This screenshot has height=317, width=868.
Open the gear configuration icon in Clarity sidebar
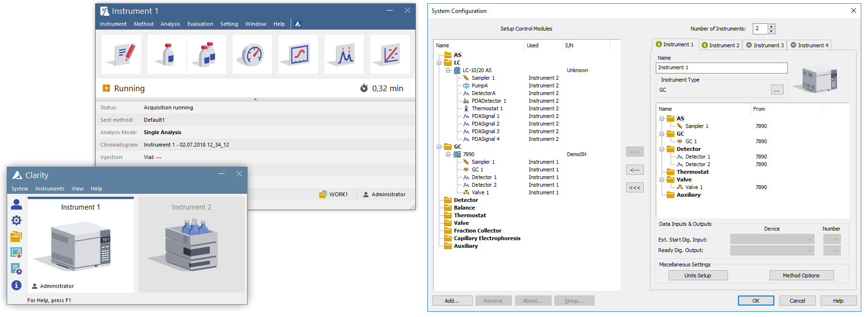[17, 221]
